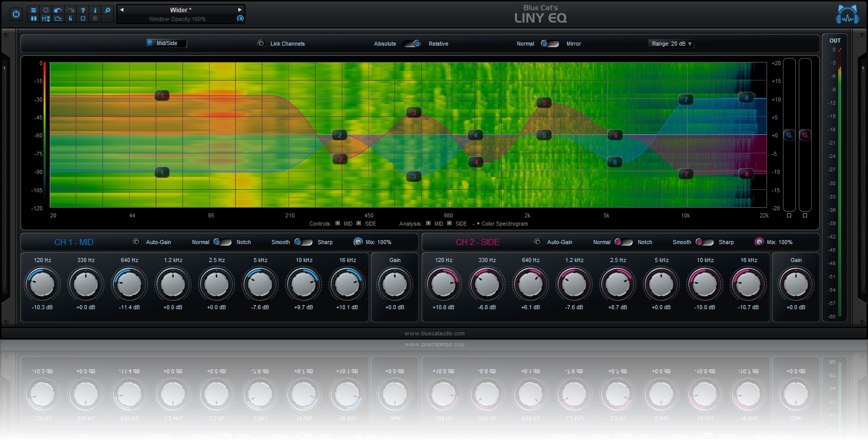
Task: Click CH 2 2.5 Hz band knob
Action: point(617,284)
